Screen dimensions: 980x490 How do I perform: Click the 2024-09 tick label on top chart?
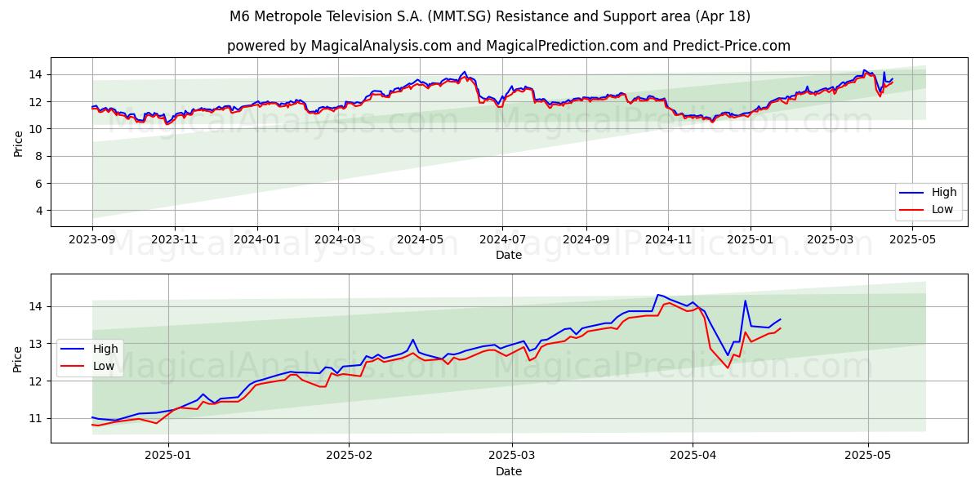pyautogui.click(x=586, y=240)
